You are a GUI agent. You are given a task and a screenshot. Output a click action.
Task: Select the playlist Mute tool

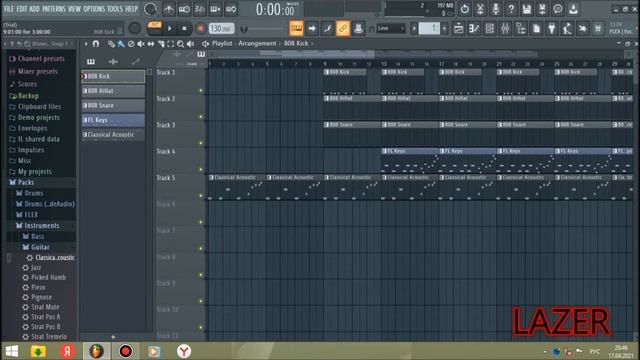click(x=141, y=44)
